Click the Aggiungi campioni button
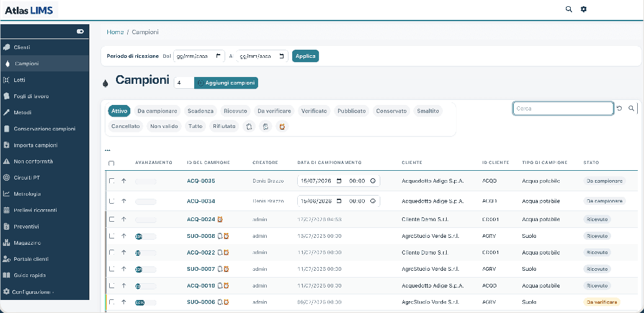Image resolution: width=644 pixels, height=313 pixels. pos(226,83)
